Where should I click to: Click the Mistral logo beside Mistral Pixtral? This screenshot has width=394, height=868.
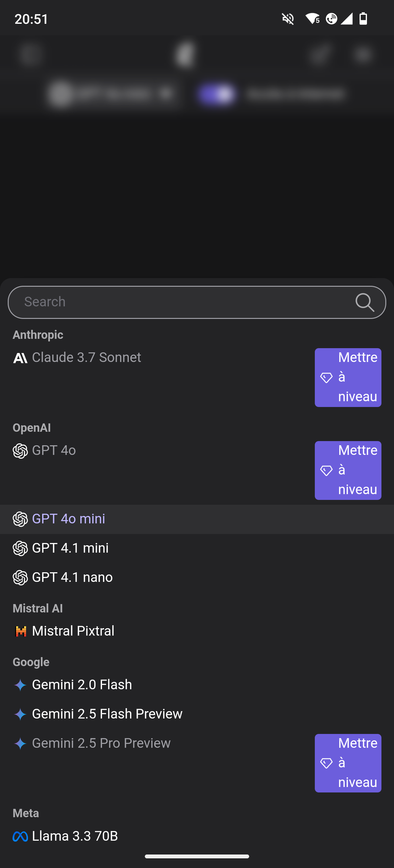tap(21, 631)
